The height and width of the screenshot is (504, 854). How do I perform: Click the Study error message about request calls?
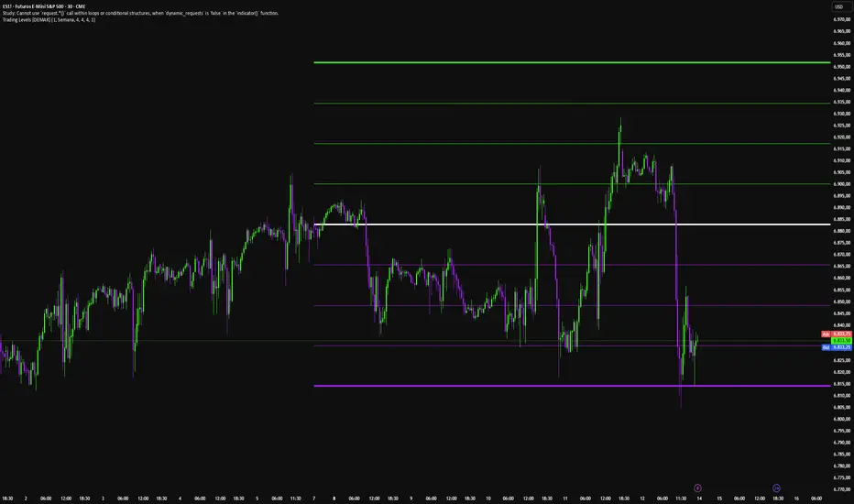pyautogui.click(x=140, y=13)
